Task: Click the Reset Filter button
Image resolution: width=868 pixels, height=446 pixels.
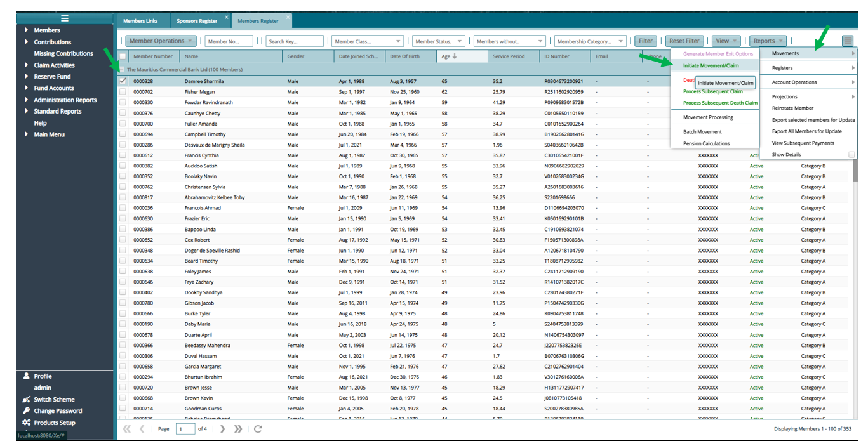Action: pyautogui.click(x=684, y=41)
